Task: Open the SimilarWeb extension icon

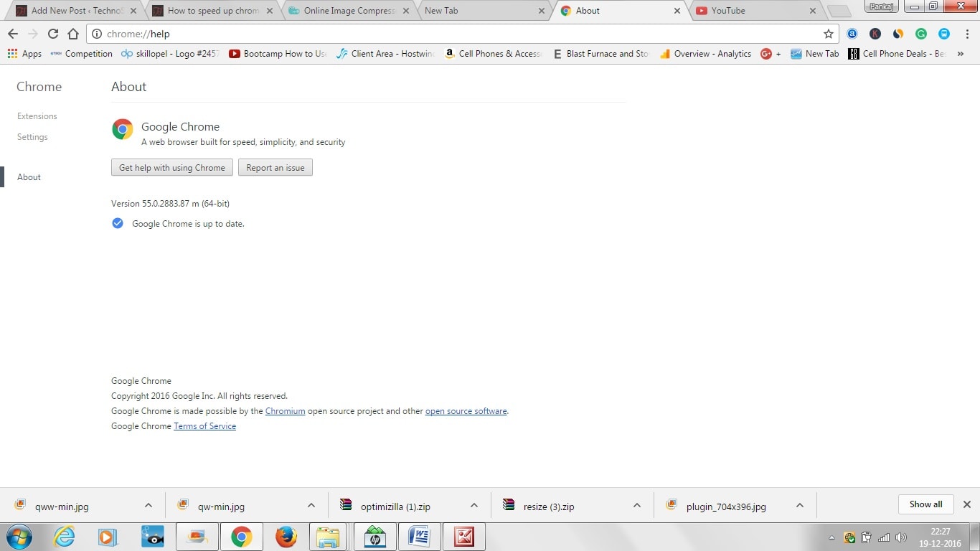Action: click(x=898, y=34)
